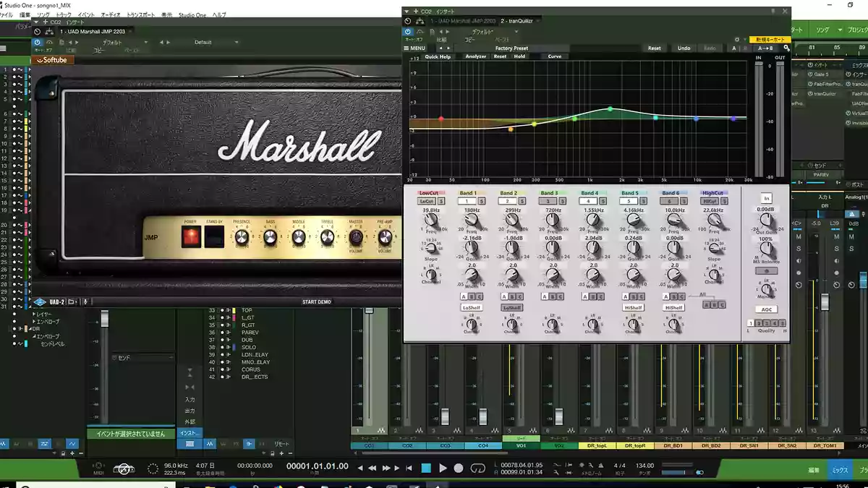Click the START DEMO button
Viewport: 868px width, 488px height.
point(317,301)
